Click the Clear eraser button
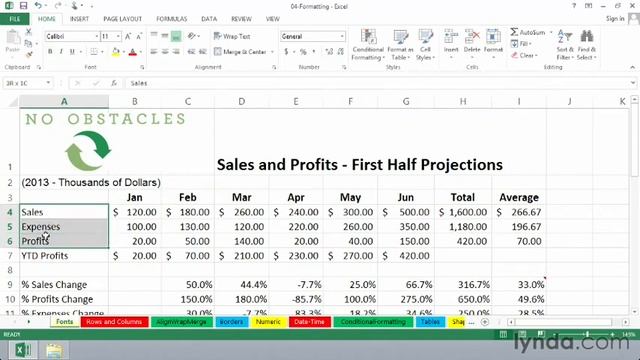Image resolution: width=640 pixels, height=360 pixels. [524, 55]
